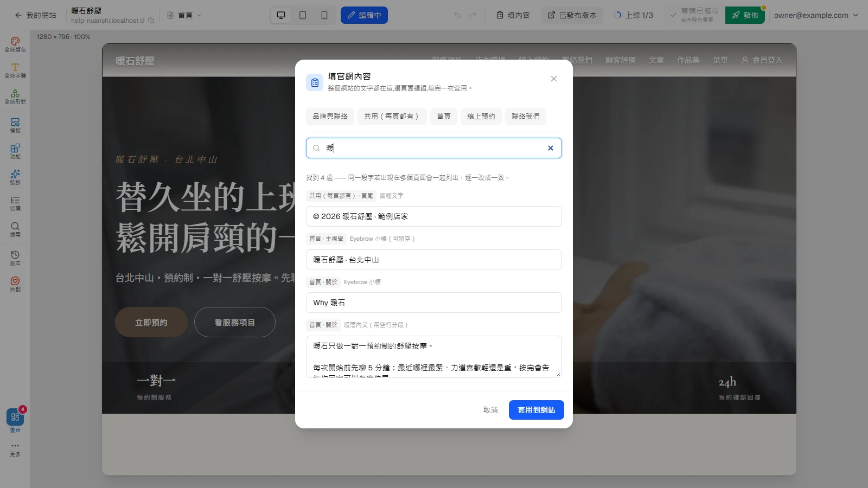Switch to desktop preview device icon
This screenshot has height=488, width=868.
[281, 15]
